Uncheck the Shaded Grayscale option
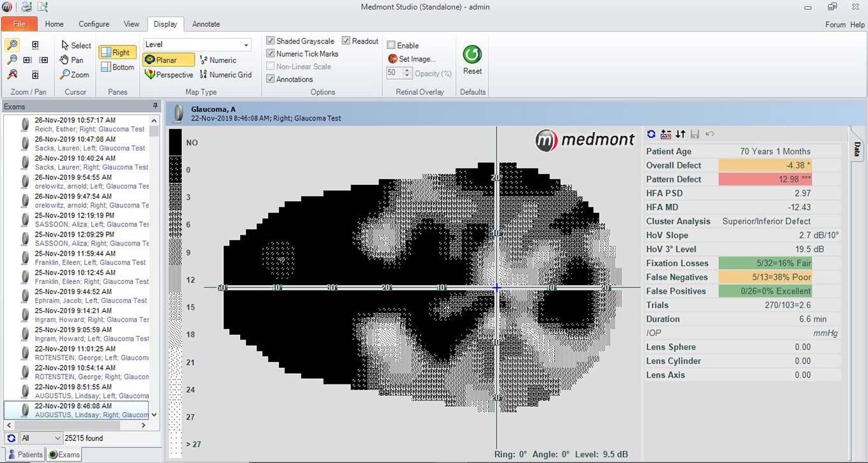This screenshot has height=463, width=868. (x=271, y=41)
